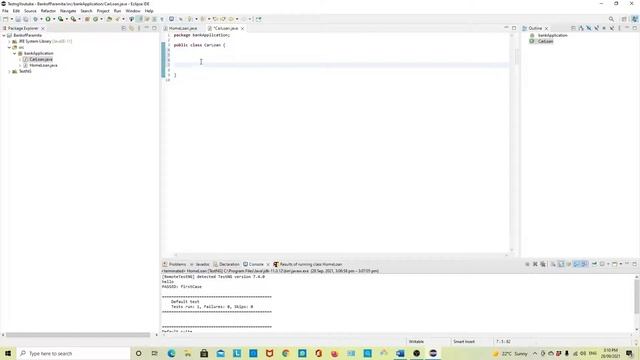Switch to the Javadoc tab
The height and width of the screenshot is (360, 640).
200,264
